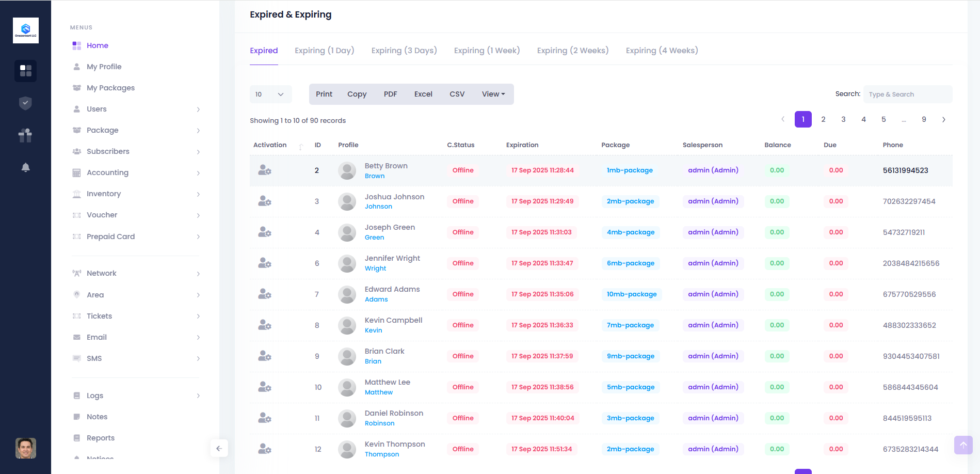Click activation user-gear icon for Betty Brown

[264, 170]
